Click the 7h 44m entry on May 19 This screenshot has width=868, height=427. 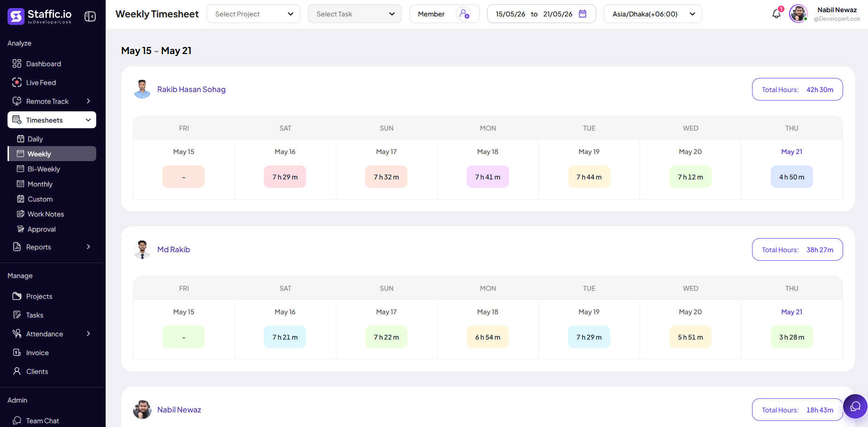[589, 177]
